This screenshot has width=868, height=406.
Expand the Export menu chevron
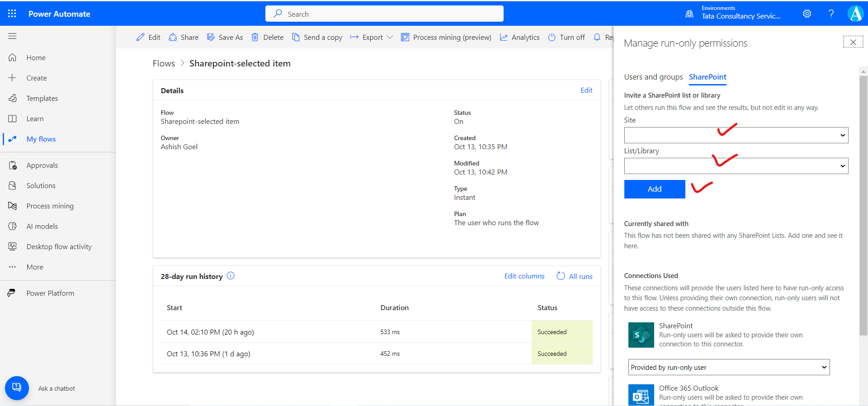pyautogui.click(x=390, y=37)
